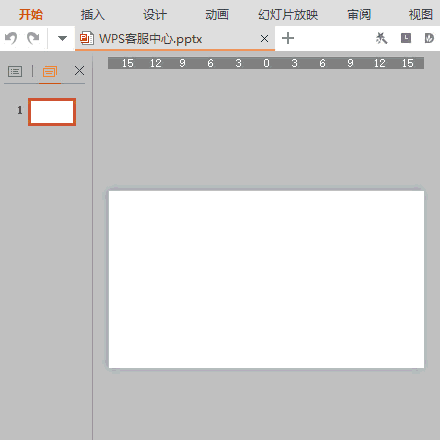This screenshot has height=440, width=440.
Task: Click the magic wand icon in tab bar
Action: click(381, 38)
